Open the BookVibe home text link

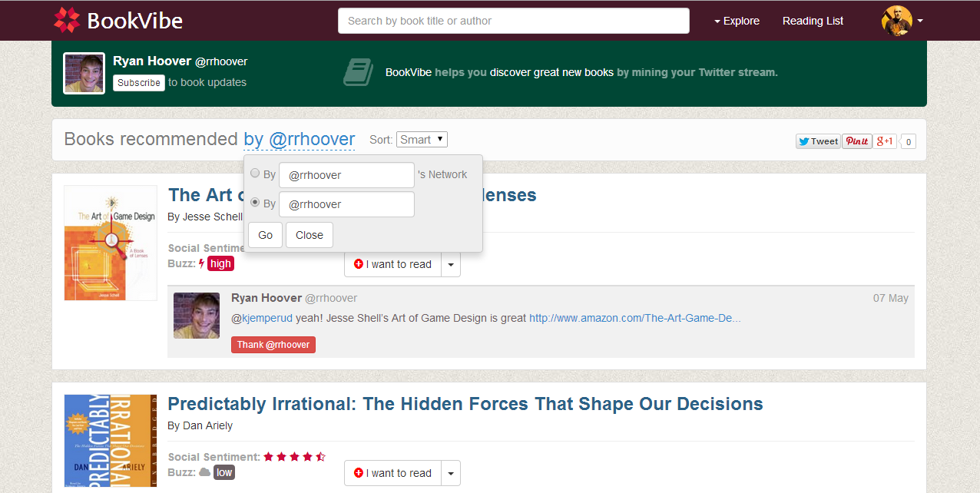(x=134, y=21)
